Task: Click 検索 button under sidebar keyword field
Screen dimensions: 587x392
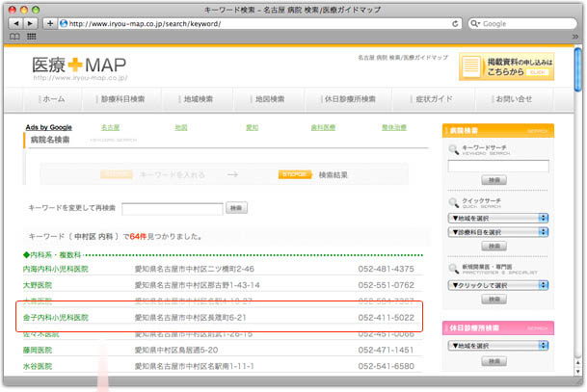Action: (494, 180)
